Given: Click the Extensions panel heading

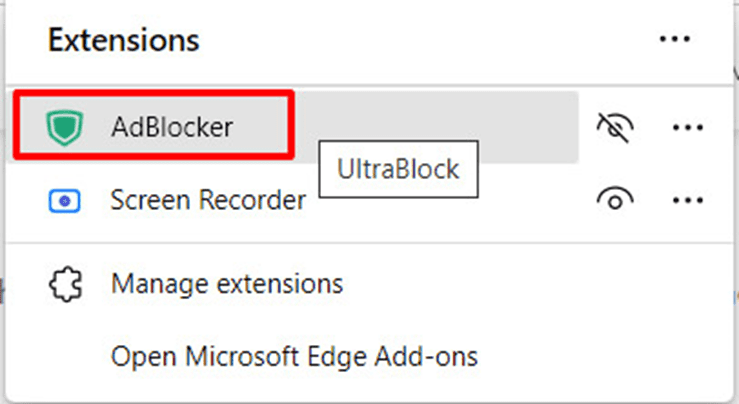Looking at the screenshot, I should [x=124, y=41].
